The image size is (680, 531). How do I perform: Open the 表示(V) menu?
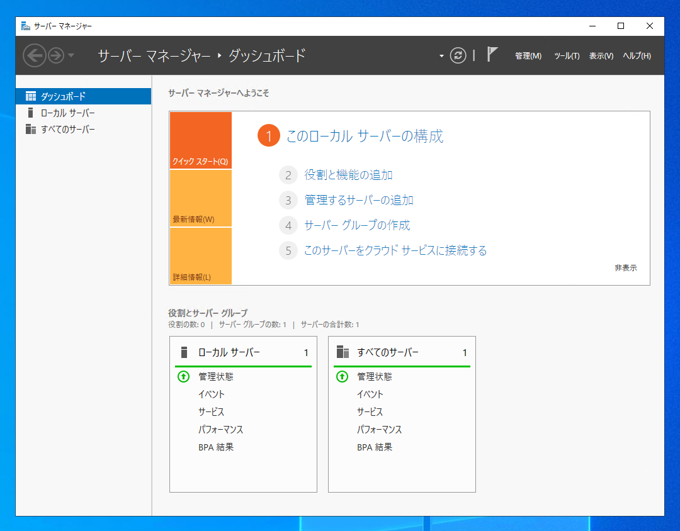[601, 56]
